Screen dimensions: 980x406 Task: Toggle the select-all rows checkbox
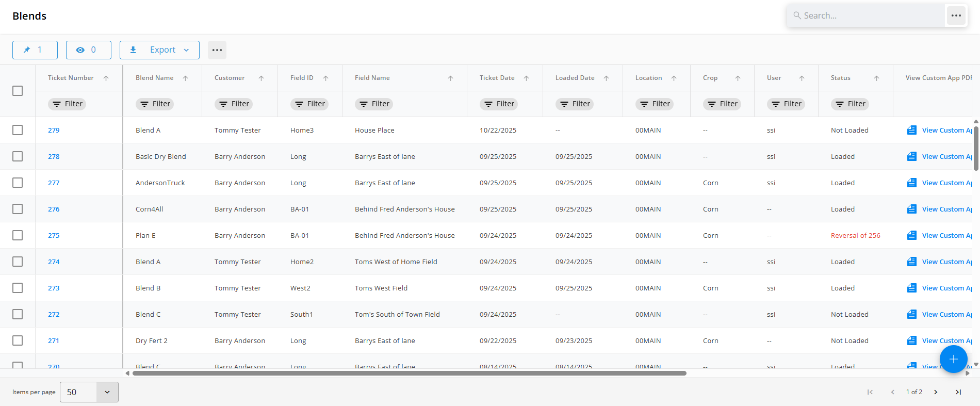click(x=18, y=91)
